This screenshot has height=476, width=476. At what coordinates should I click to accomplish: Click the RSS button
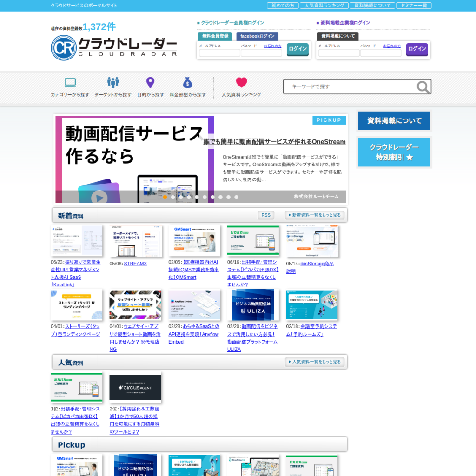point(266,215)
